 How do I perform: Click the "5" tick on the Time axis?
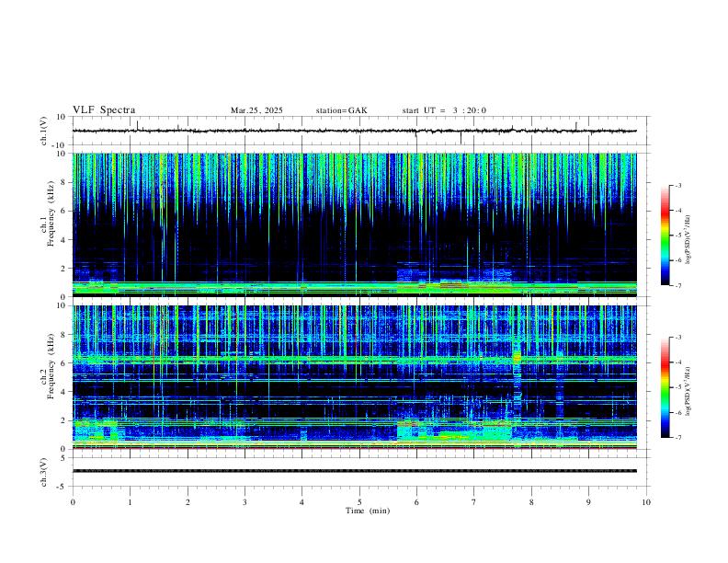click(x=359, y=502)
